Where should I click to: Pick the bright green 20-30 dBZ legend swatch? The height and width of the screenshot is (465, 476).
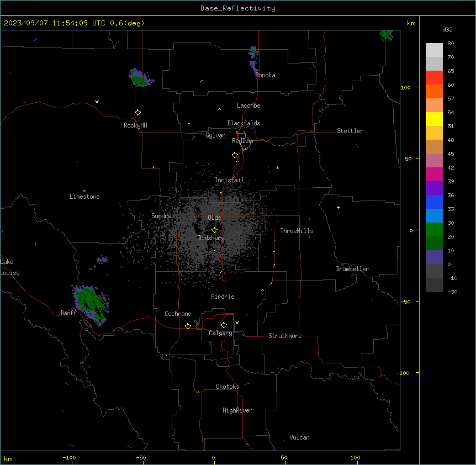pyautogui.click(x=434, y=230)
